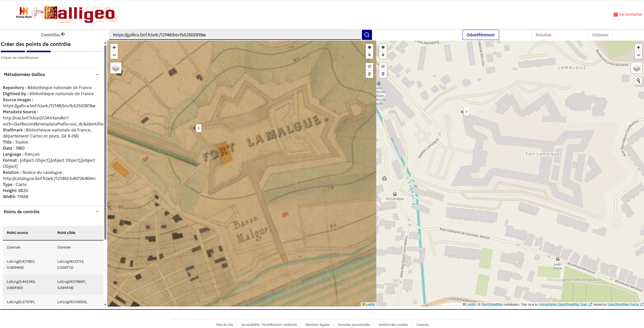Collapse the Métadonnées Gallica section
Viewport: 644px width, 328px height.
tap(97, 75)
